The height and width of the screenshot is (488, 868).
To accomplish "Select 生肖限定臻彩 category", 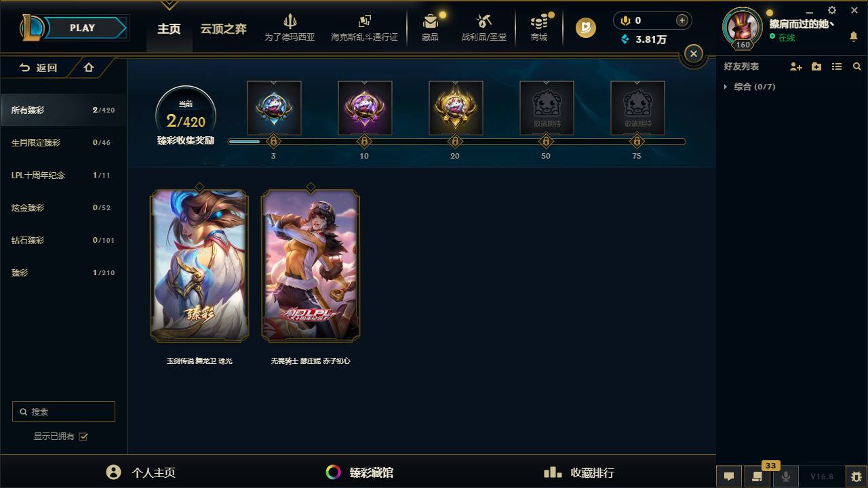I will 63,142.
